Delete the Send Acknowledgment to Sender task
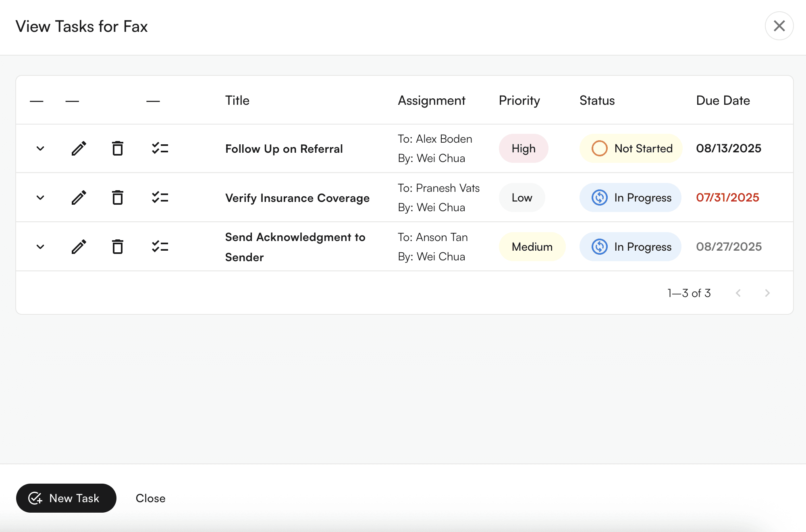The height and width of the screenshot is (532, 806). pyautogui.click(x=118, y=247)
